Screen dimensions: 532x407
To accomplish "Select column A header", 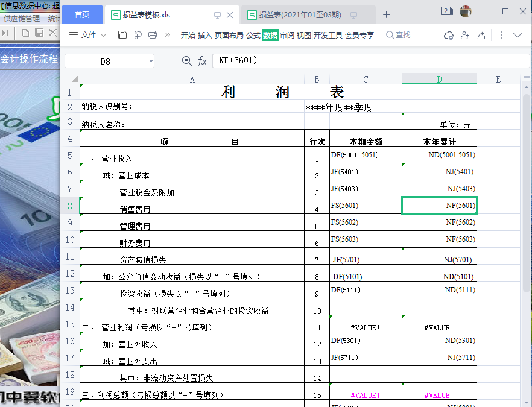I will pos(192,80).
